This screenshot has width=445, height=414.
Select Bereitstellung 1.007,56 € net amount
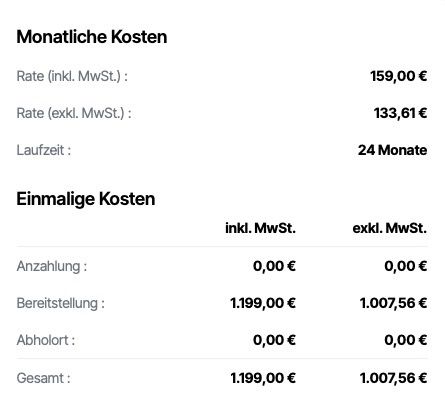[393, 303]
